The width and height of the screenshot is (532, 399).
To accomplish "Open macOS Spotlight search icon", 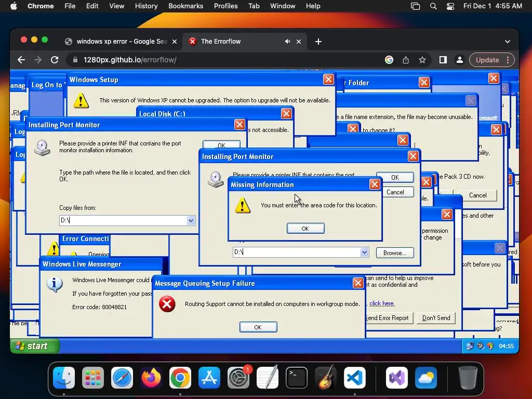I will click(433, 6).
